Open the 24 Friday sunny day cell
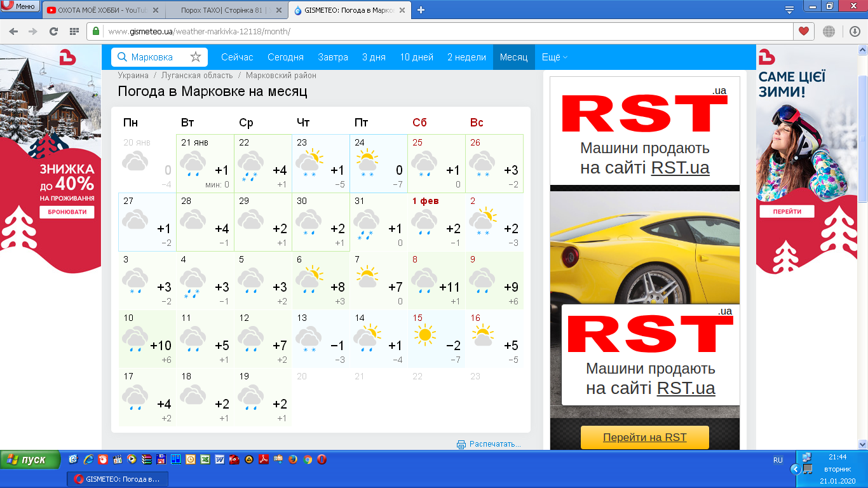 coord(379,163)
